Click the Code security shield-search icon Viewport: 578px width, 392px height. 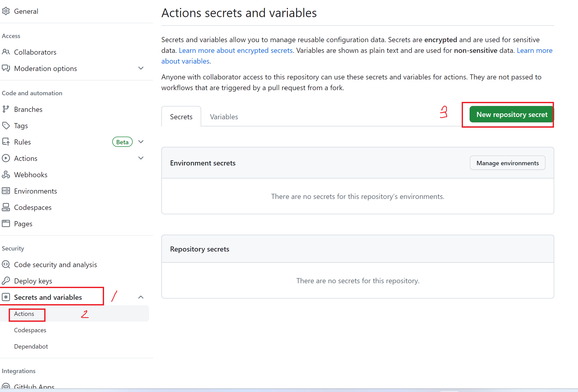click(6, 265)
